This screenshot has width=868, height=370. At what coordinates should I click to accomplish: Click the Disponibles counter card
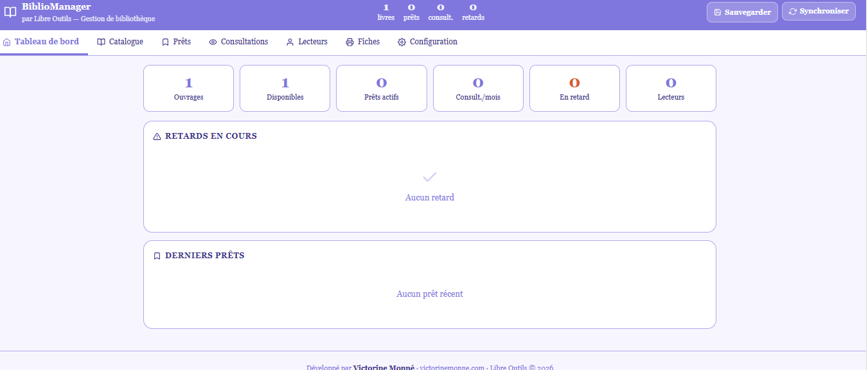coord(285,88)
